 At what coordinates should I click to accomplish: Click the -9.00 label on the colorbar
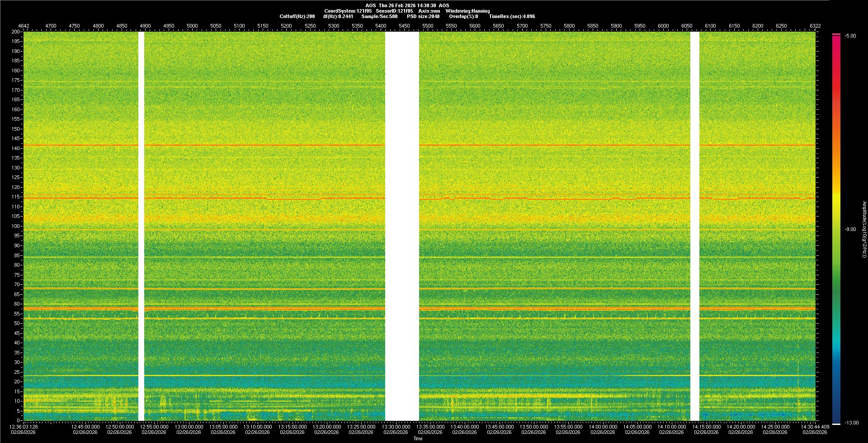[x=850, y=229]
